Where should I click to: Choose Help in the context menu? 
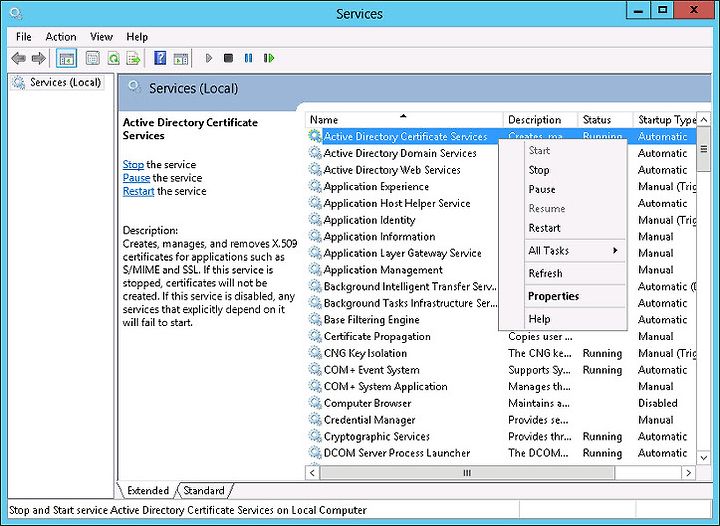[563, 319]
